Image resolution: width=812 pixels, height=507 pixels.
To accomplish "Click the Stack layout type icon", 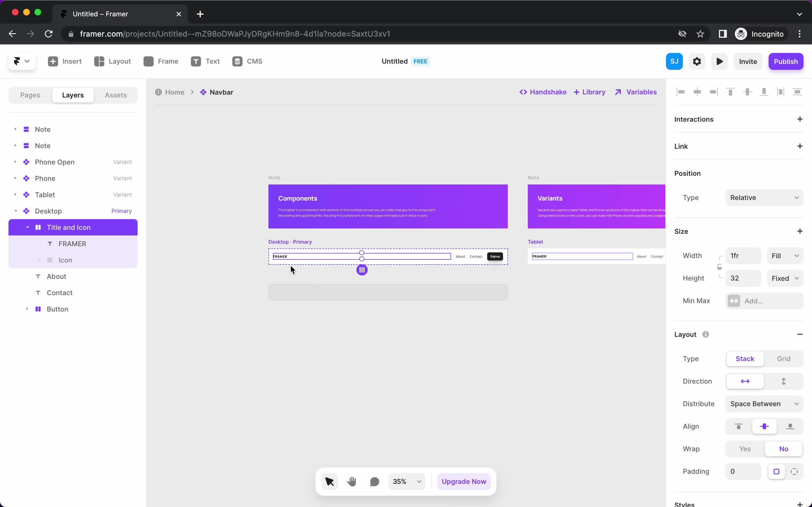I will [x=745, y=359].
